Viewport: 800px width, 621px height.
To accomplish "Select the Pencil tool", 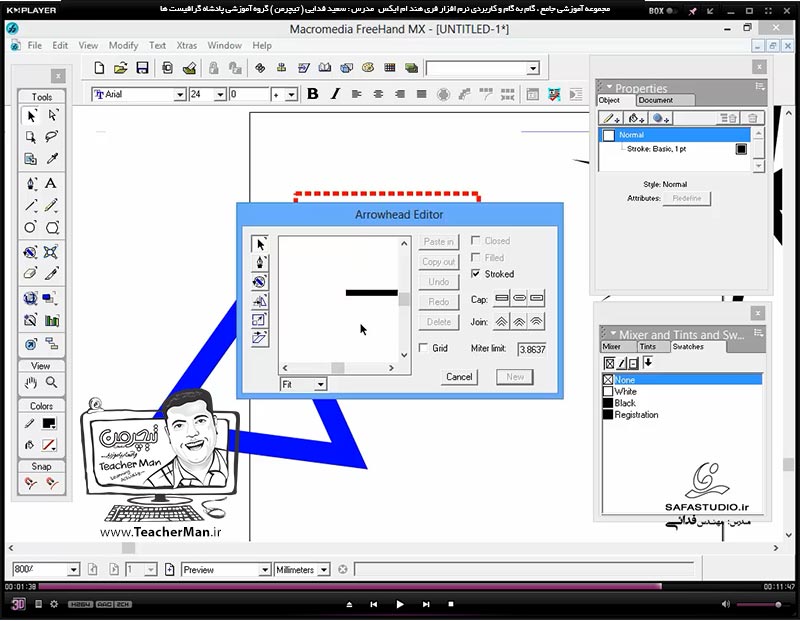I will (52, 205).
